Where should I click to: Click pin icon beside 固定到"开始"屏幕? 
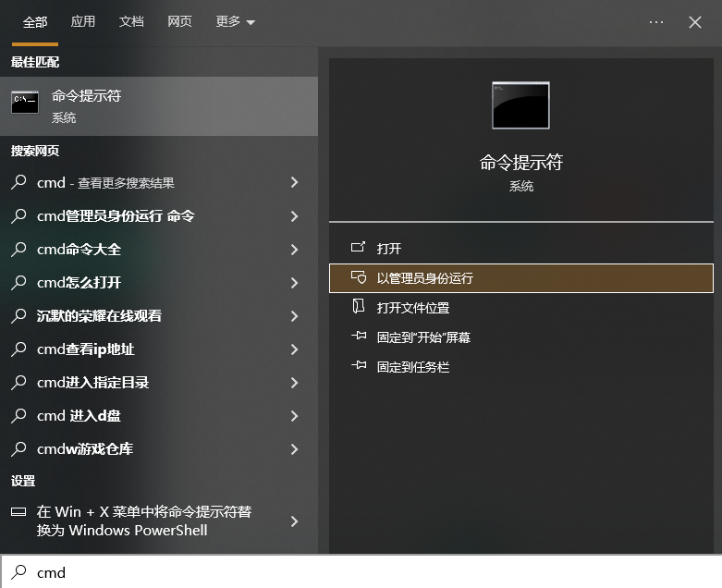click(359, 336)
